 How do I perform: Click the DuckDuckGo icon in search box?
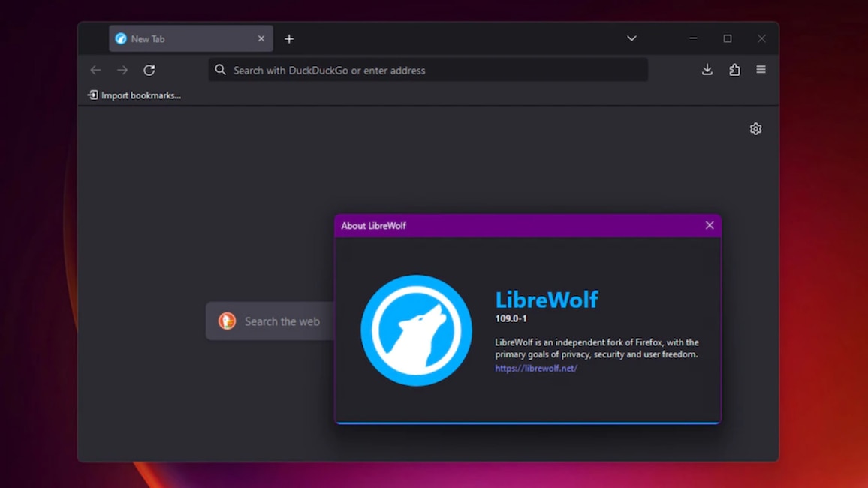227,321
